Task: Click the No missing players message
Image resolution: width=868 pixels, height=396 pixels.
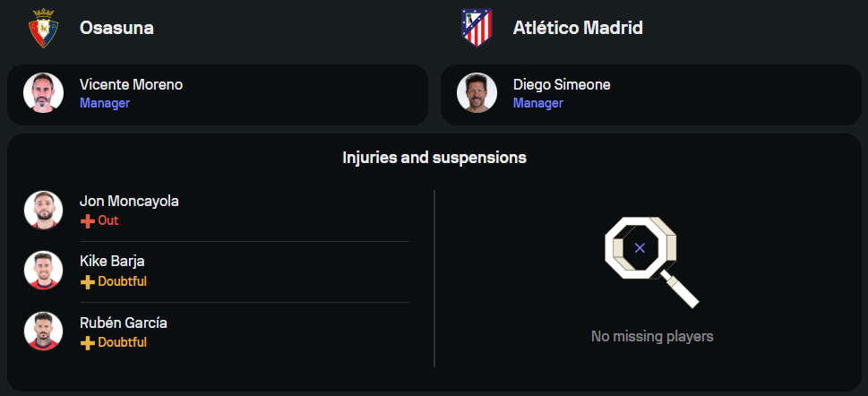Action: pos(652,337)
